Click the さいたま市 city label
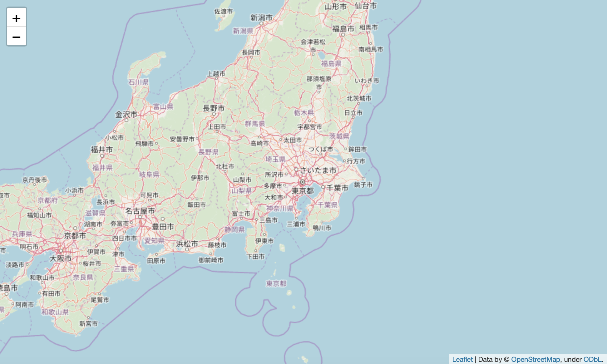607x364 pixels. tap(318, 170)
